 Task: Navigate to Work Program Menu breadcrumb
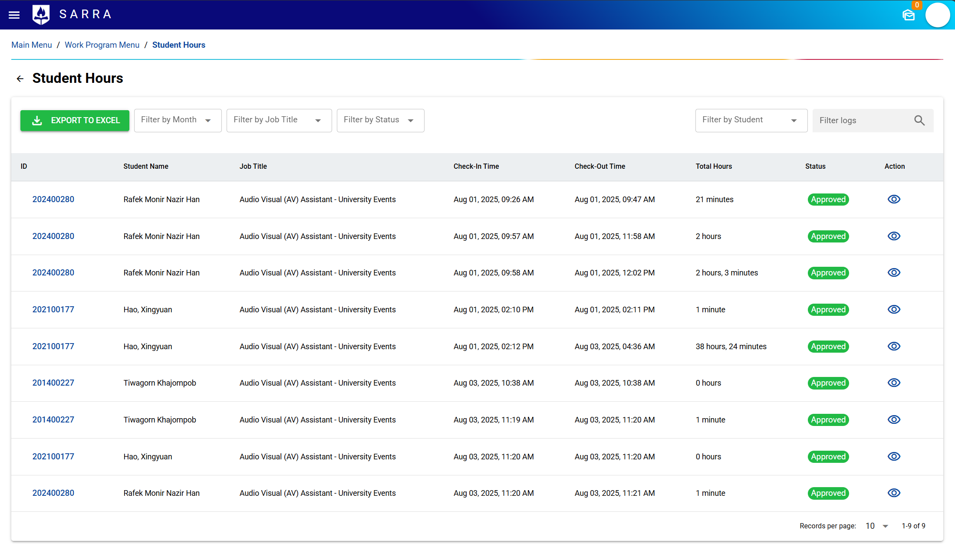(102, 45)
